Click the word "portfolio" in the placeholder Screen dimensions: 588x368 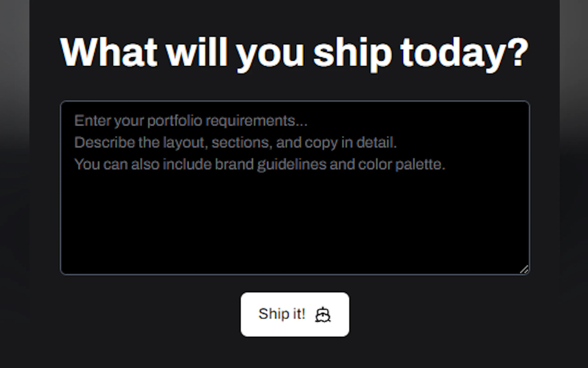click(x=175, y=121)
